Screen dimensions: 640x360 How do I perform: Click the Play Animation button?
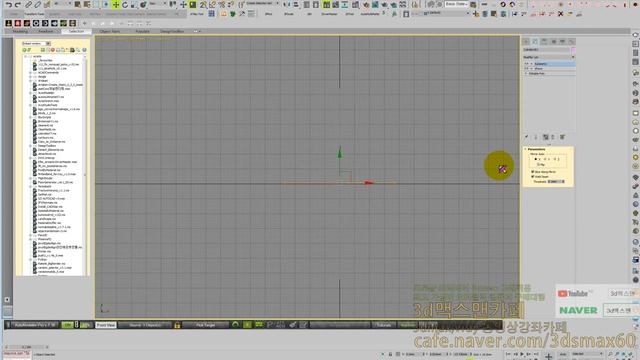522,354
